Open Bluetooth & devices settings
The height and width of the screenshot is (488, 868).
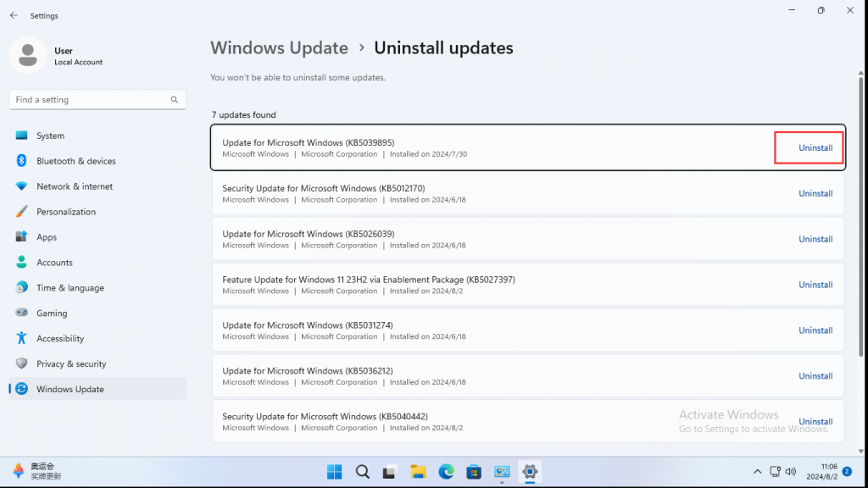coord(97,161)
